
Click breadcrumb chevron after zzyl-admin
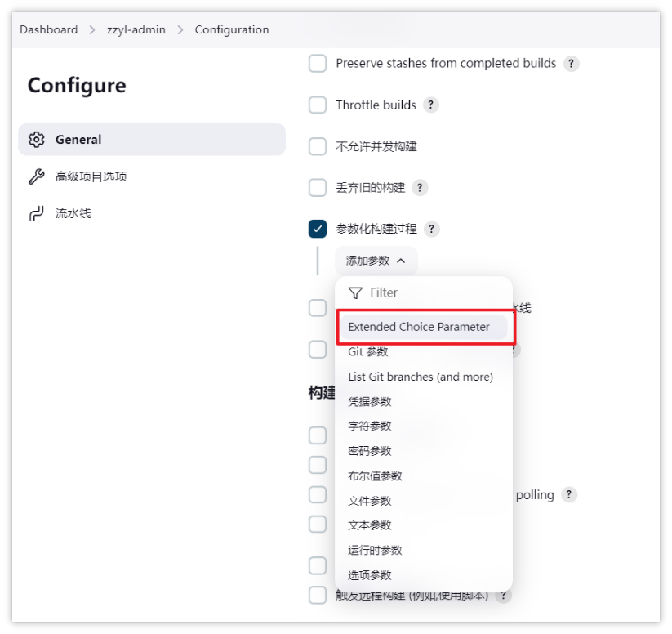[180, 30]
